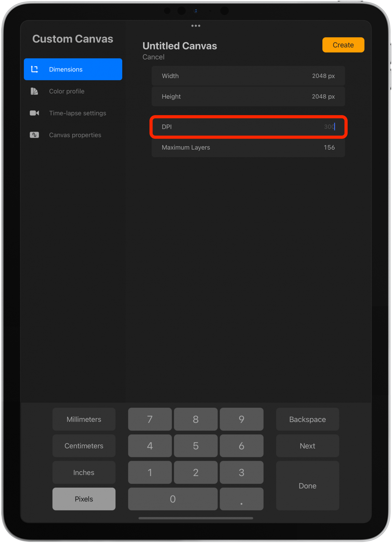Go to Canvas properties section

(x=75, y=135)
